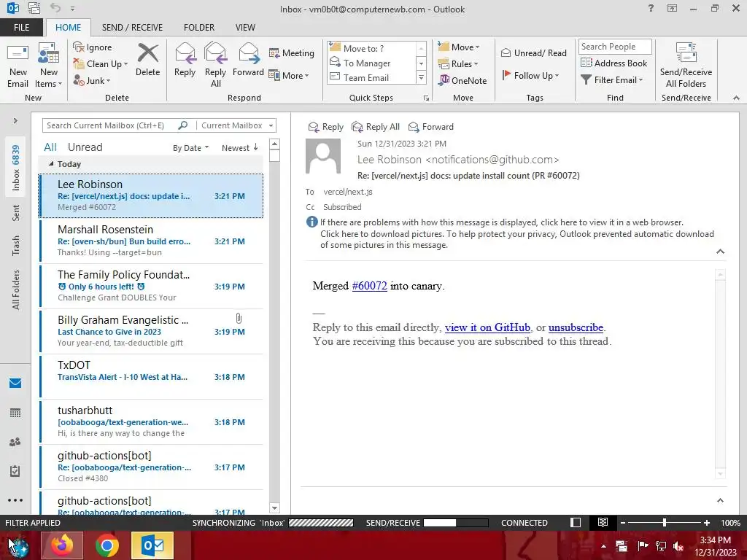Collapse the ribbon
747x560 pixels.
(736, 98)
